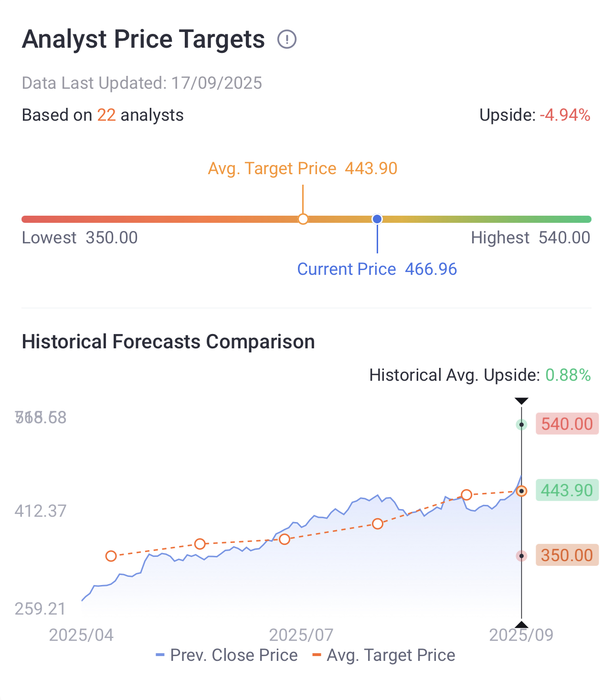
Task: Click the info icon beside Analyst Price Targets
Action: tap(287, 39)
